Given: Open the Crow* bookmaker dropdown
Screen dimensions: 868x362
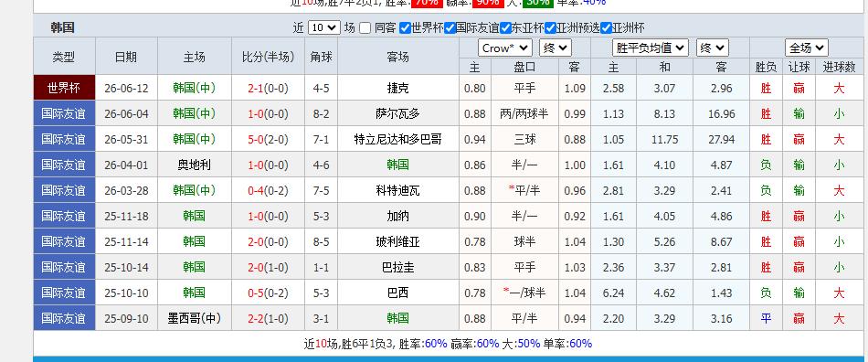Looking at the screenshot, I should (505, 48).
